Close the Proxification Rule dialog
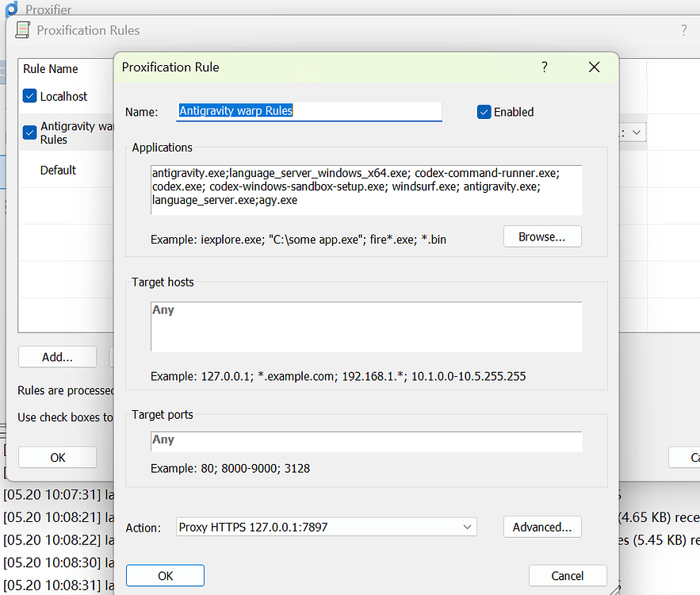Image resolution: width=700 pixels, height=595 pixels. tap(594, 67)
